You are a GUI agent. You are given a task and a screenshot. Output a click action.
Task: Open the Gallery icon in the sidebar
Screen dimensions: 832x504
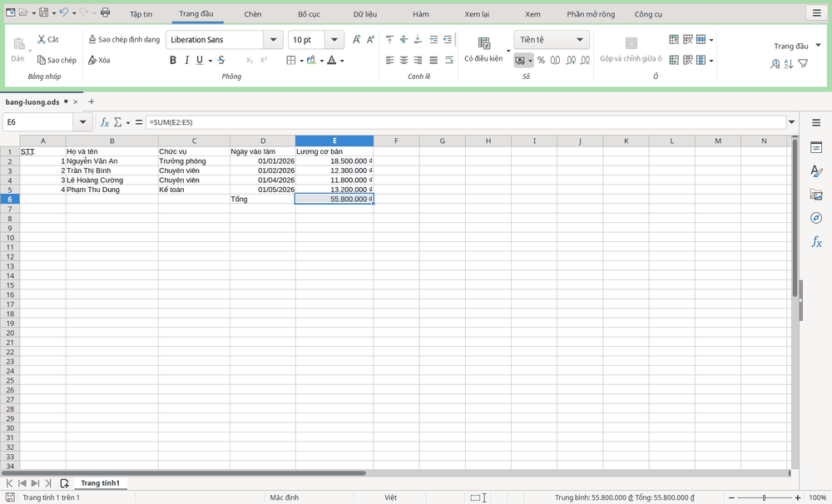click(816, 194)
